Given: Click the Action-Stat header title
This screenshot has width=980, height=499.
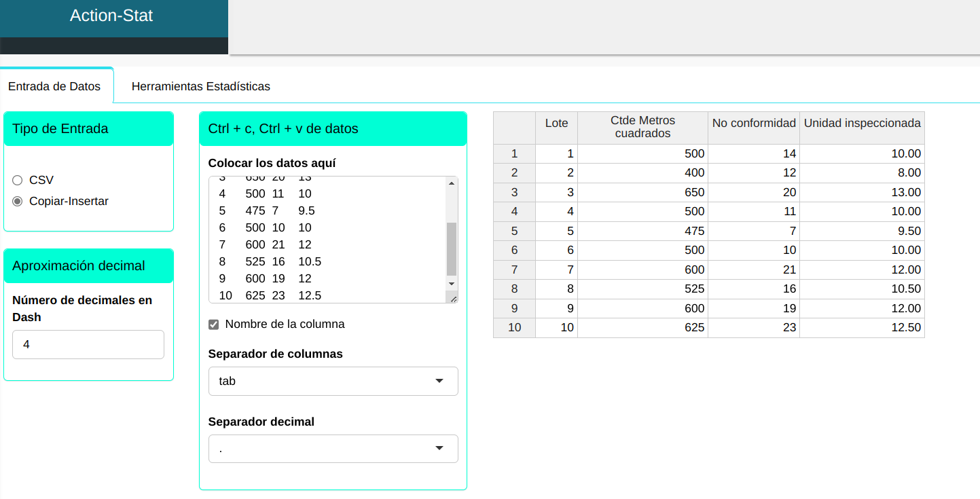Looking at the screenshot, I should pos(111,16).
